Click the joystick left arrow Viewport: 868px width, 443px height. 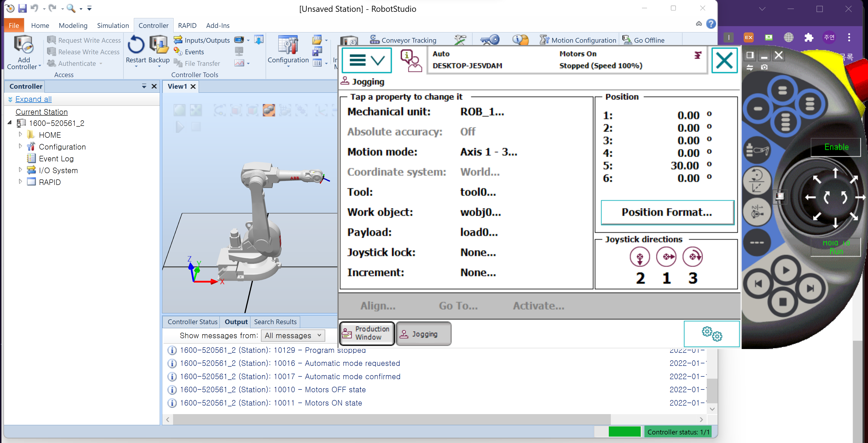point(810,197)
